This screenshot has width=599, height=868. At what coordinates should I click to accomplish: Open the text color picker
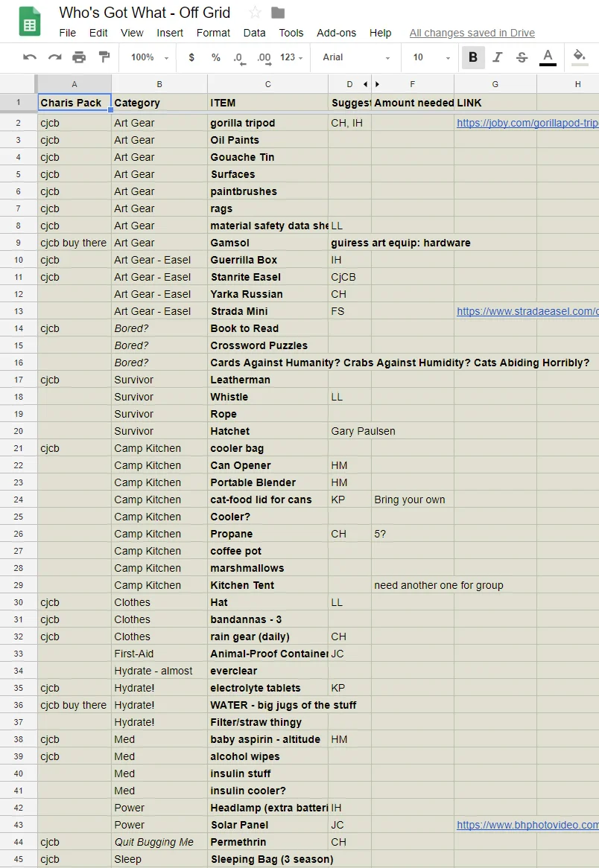click(548, 57)
